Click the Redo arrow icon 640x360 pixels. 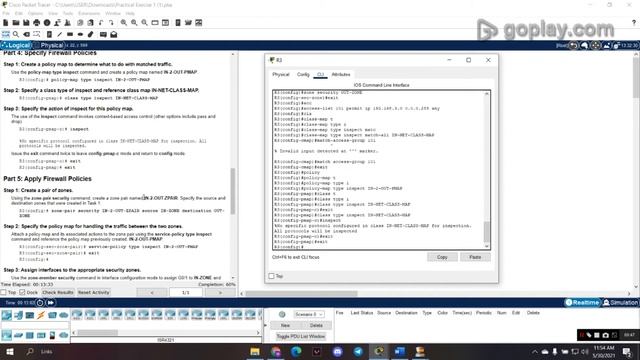point(111,23)
